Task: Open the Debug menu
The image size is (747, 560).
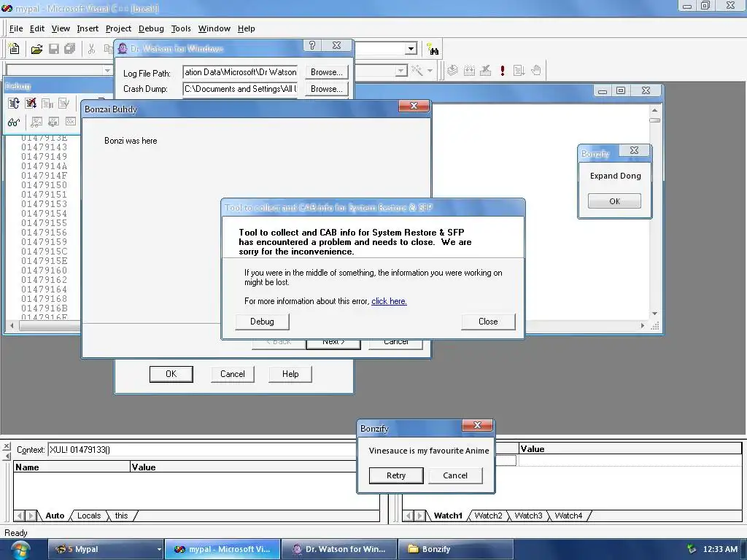Action: pos(151,28)
